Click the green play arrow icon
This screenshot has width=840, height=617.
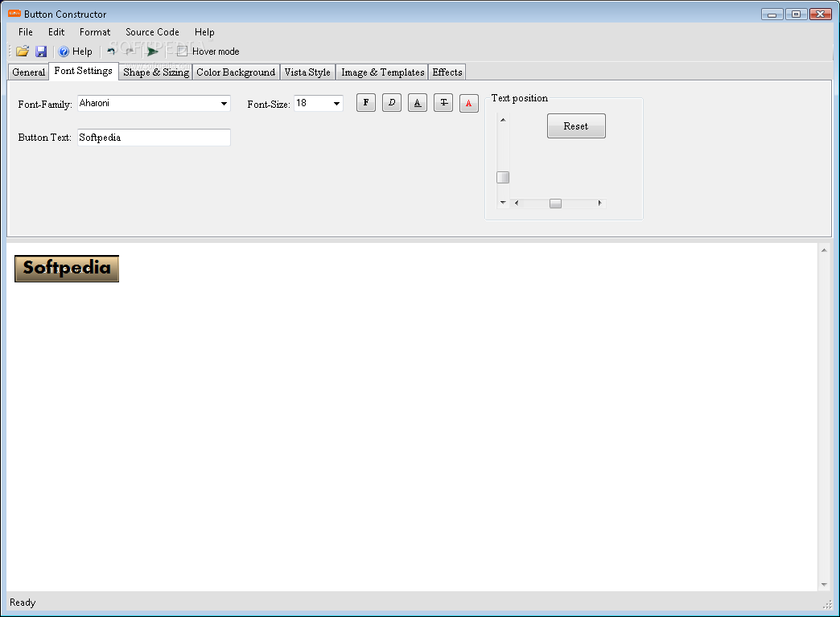(x=153, y=51)
